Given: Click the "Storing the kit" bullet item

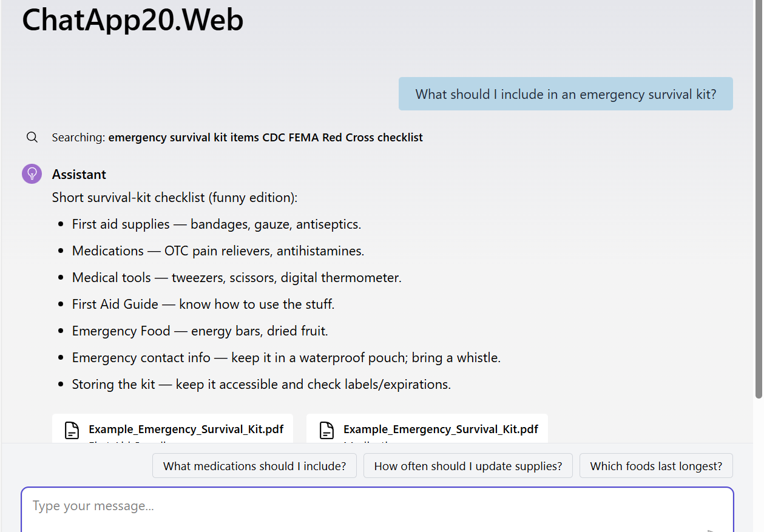Looking at the screenshot, I should coord(261,385).
